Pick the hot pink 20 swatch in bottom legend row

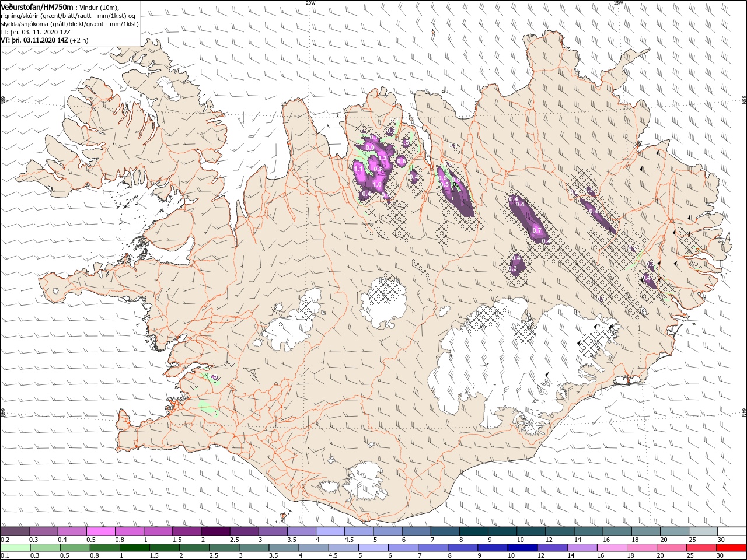[672, 547]
